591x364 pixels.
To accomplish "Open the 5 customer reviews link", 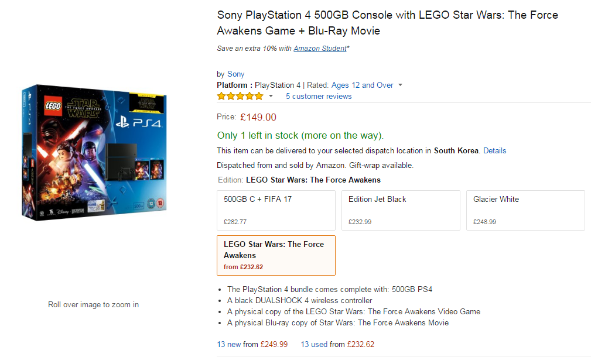I will [x=319, y=96].
